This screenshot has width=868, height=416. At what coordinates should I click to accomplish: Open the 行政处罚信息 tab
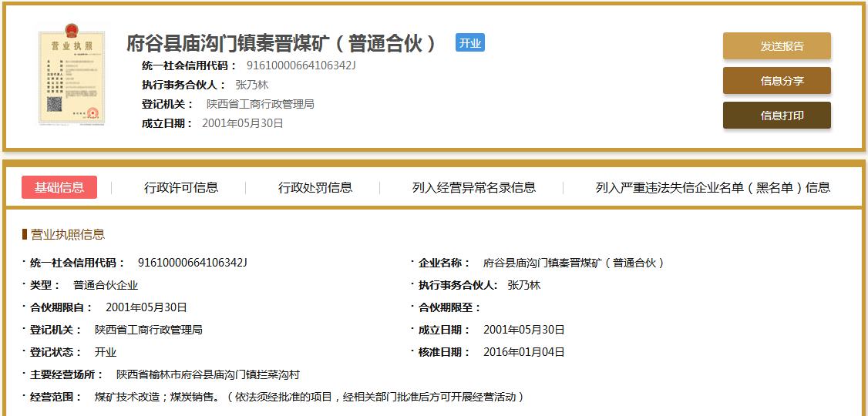[x=315, y=187]
